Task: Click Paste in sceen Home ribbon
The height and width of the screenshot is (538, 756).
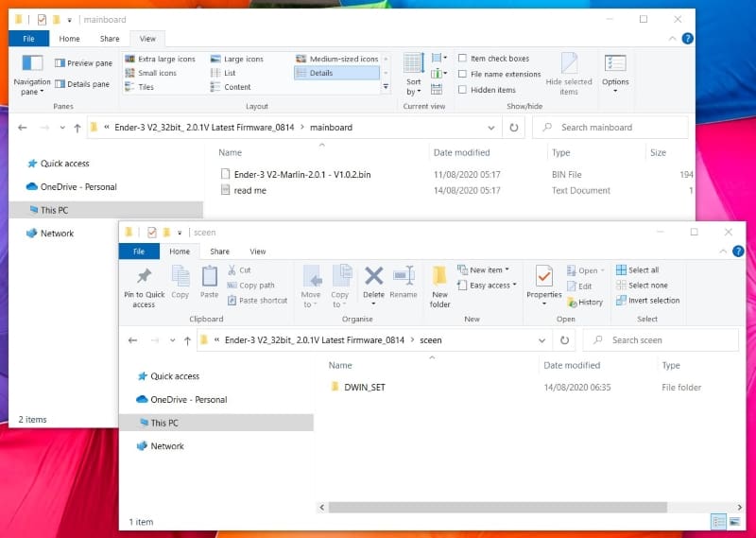Action: [x=209, y=283]
